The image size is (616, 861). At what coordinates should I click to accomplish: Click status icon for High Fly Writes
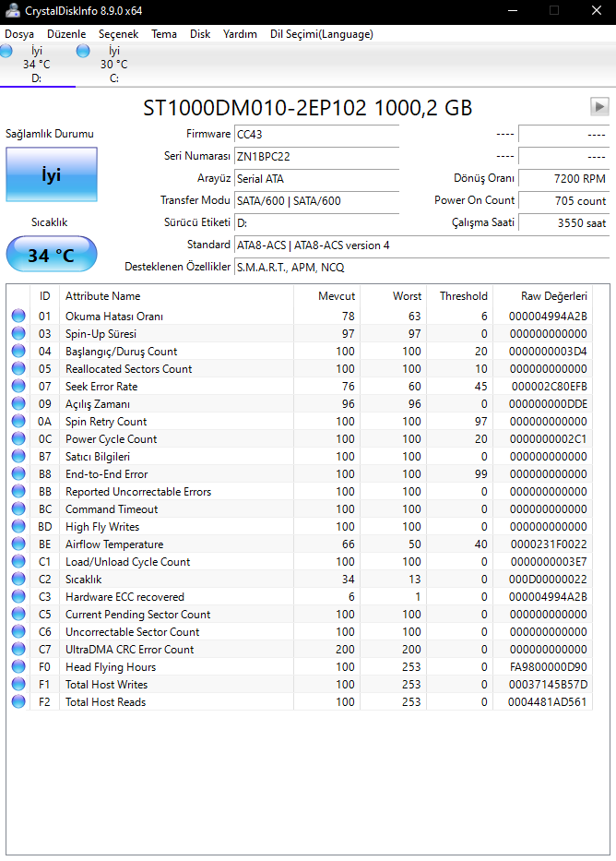point(18,527)
